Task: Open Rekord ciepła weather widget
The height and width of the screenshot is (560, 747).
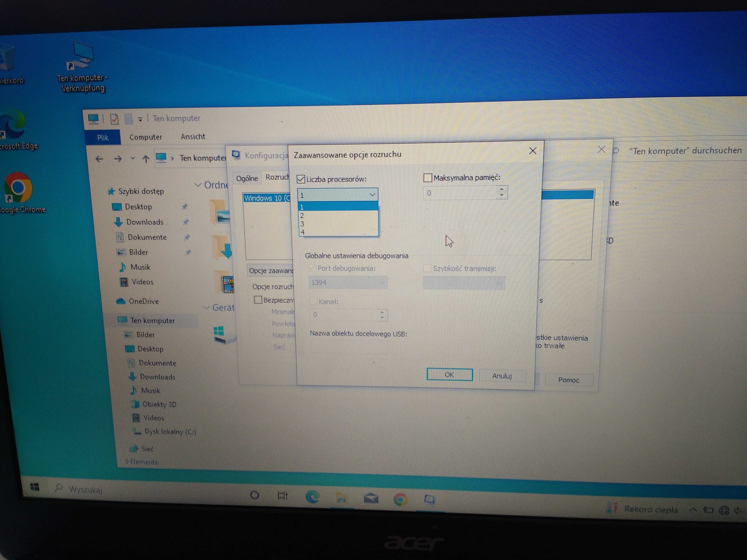Action: coord(642,509)
